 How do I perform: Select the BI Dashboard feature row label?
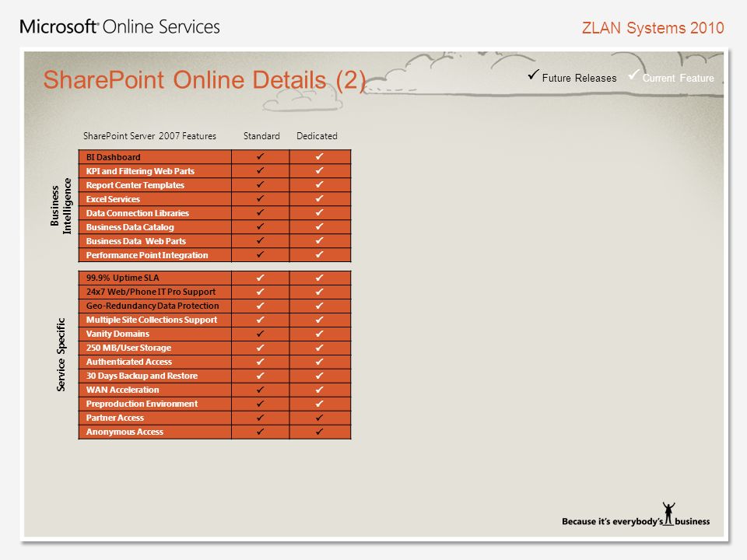114,157
